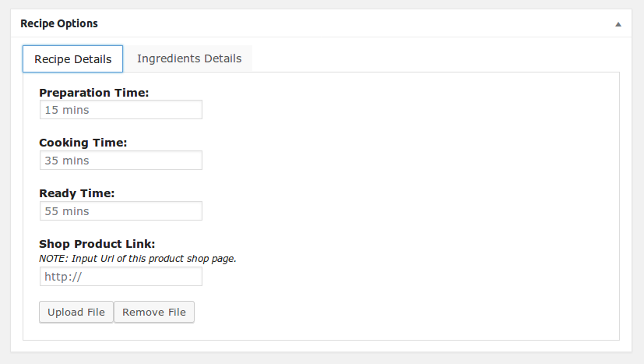Click the Ready Time label

coord(77,193)
